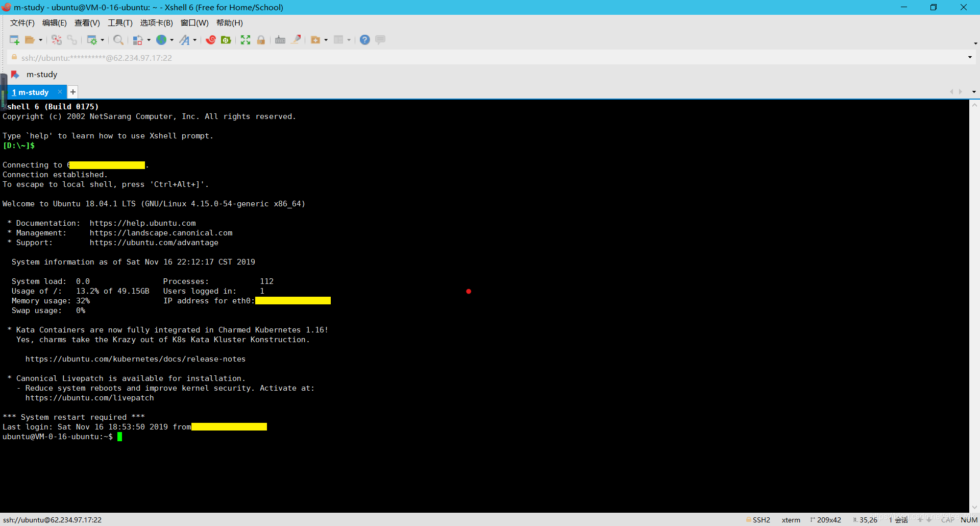Open session properties gear icon

[92, 40]
